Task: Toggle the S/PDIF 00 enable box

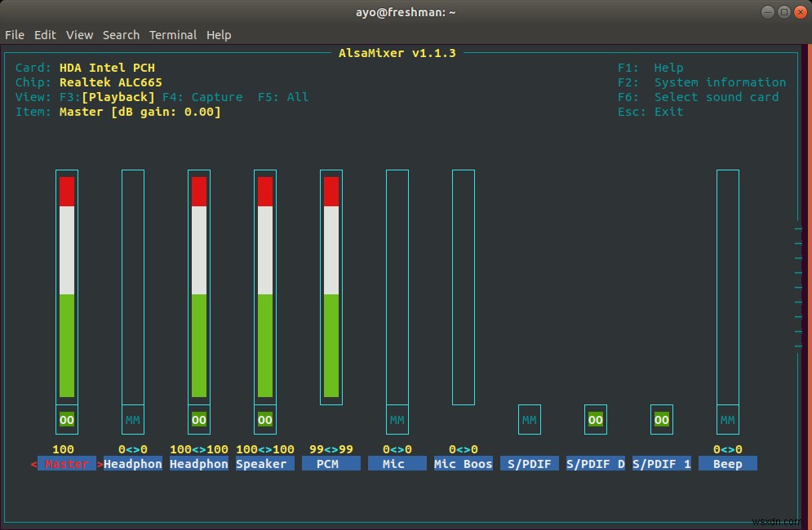Action: point(595,419)
